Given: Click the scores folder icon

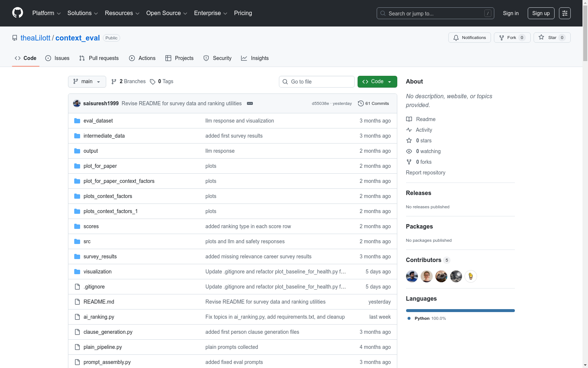Looking at the screenshot, I should (77, 226).
